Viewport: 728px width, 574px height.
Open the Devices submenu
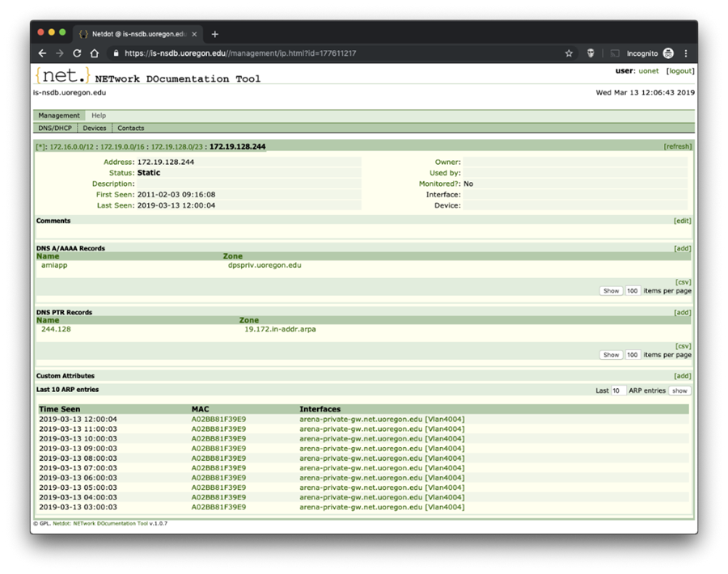95,128
